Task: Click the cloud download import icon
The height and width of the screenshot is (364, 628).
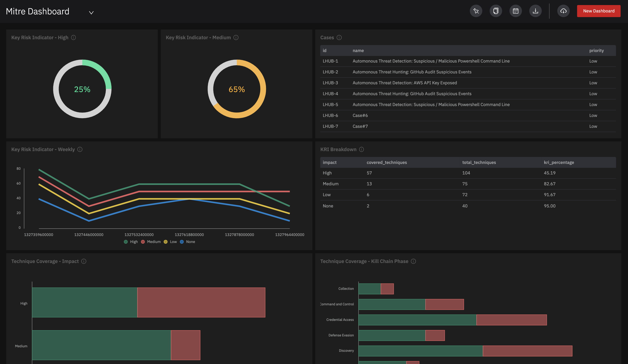Action: tap(563, 11)
